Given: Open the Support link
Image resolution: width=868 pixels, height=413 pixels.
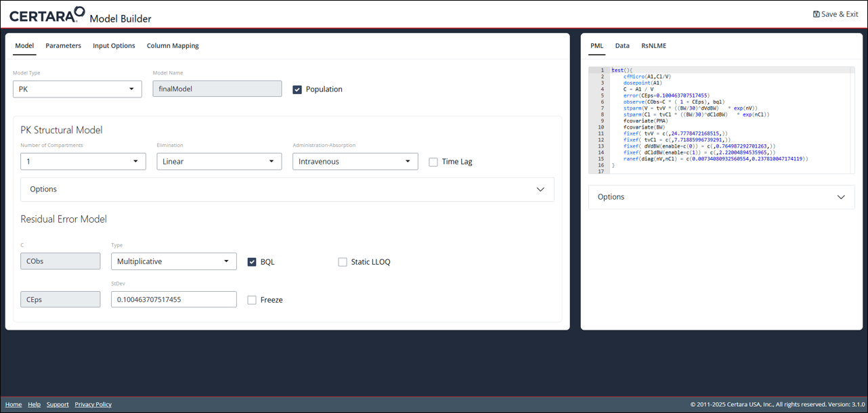Looking at the screenshot, I should pyautogui.click(x=58, y=404).
